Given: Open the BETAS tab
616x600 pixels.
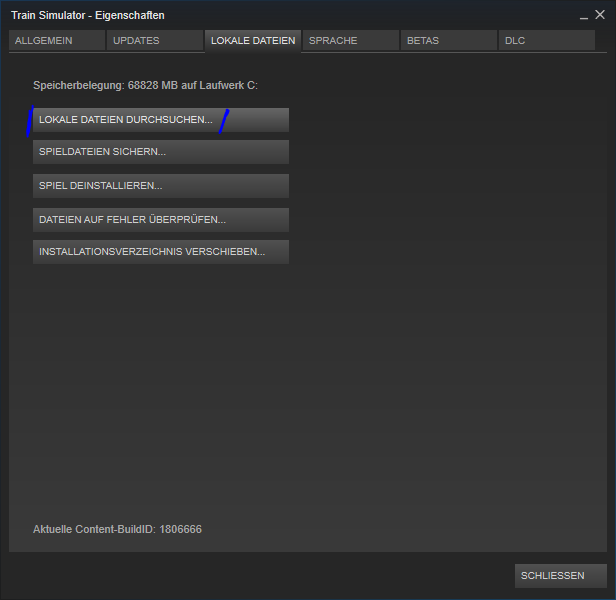Looking at the screenshot, I should click(x=449, y=40).
